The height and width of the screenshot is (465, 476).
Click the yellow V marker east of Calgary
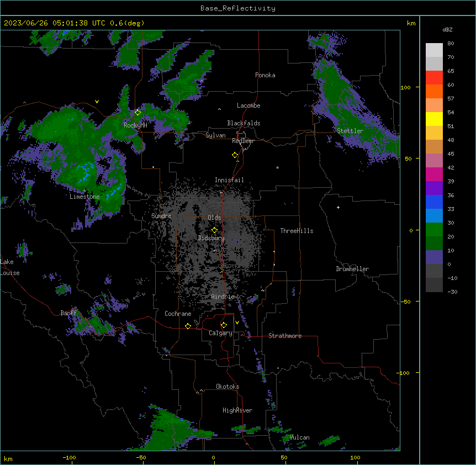pyautogui.click(x=237, y=323)
